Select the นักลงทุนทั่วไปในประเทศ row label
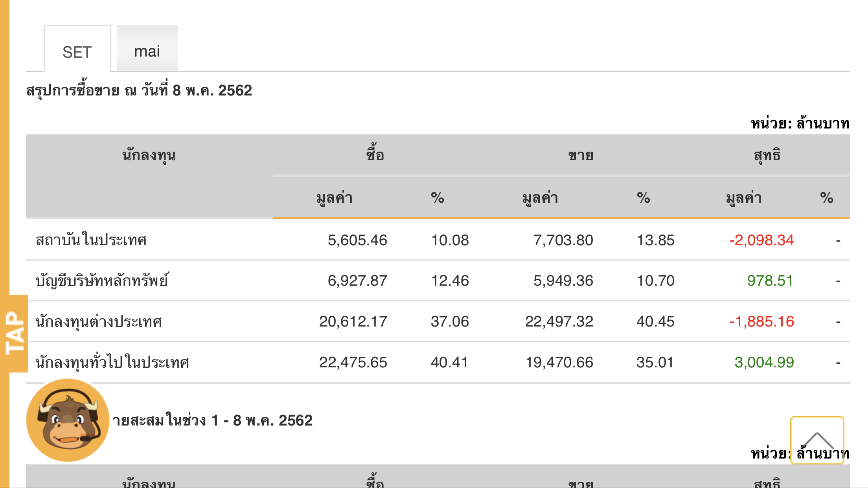 (x=112, y=362)
